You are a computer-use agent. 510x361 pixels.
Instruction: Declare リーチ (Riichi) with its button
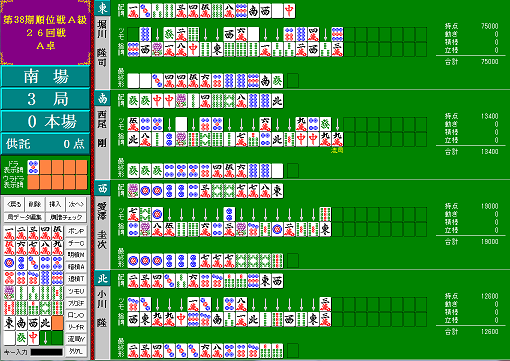(x=76, y=327)
